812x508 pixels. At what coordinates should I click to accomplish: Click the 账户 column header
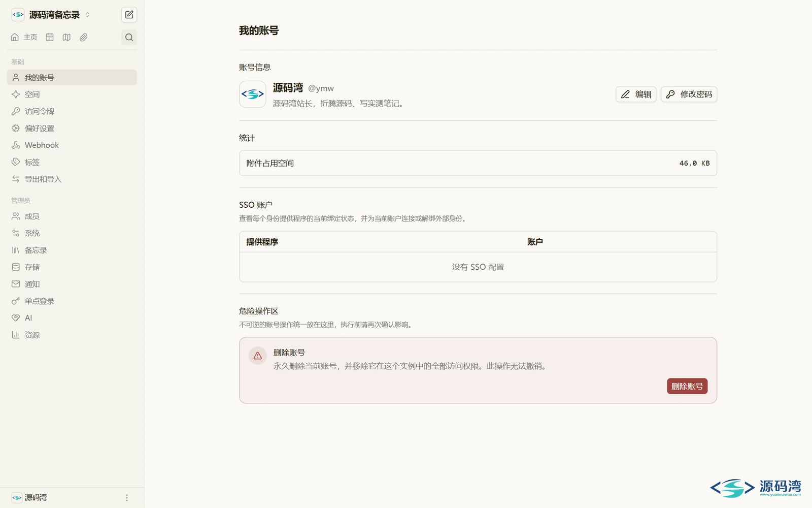535,242
